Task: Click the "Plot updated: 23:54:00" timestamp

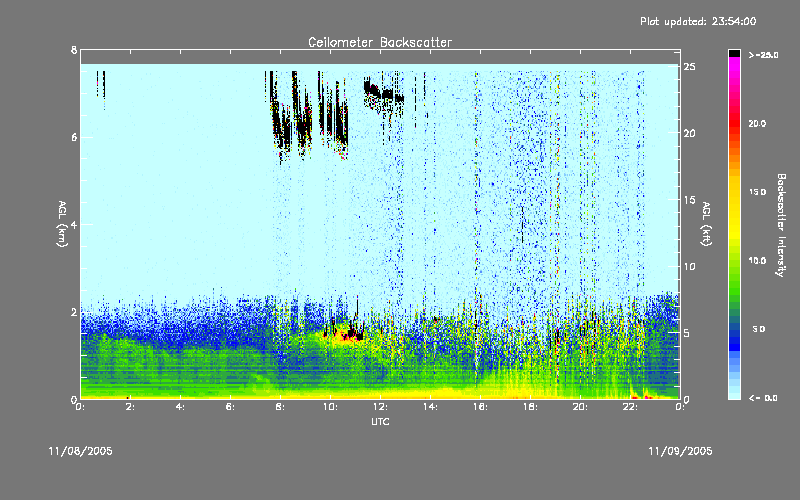Action: 698,21
